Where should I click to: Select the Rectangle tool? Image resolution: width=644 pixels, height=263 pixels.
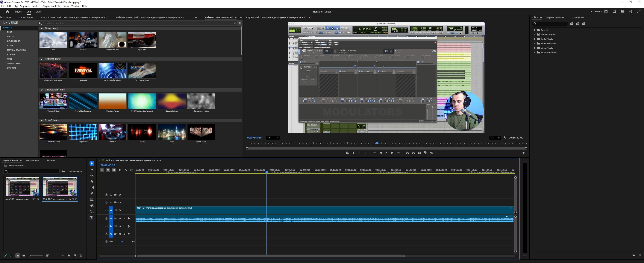92,199
